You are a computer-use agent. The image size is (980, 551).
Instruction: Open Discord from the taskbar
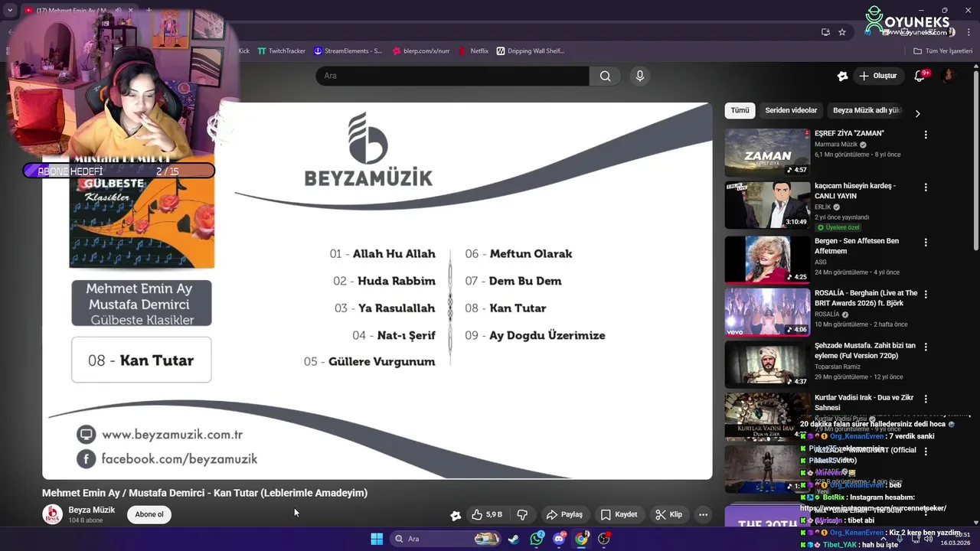[x=559, y=539]
